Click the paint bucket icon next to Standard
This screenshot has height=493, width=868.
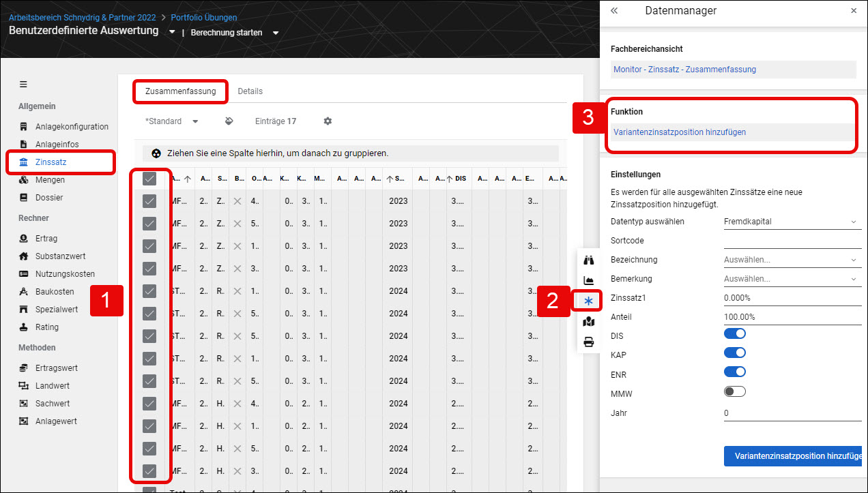tap(229, 121)
